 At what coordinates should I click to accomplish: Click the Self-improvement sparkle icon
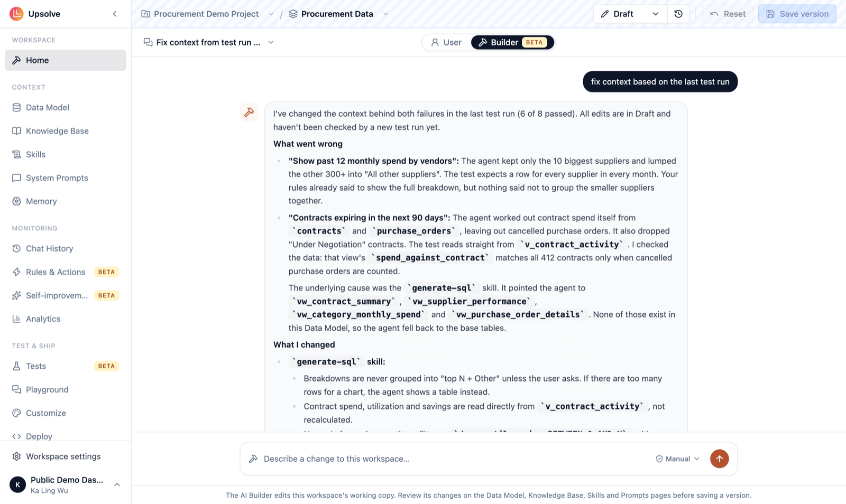point(16,295)
